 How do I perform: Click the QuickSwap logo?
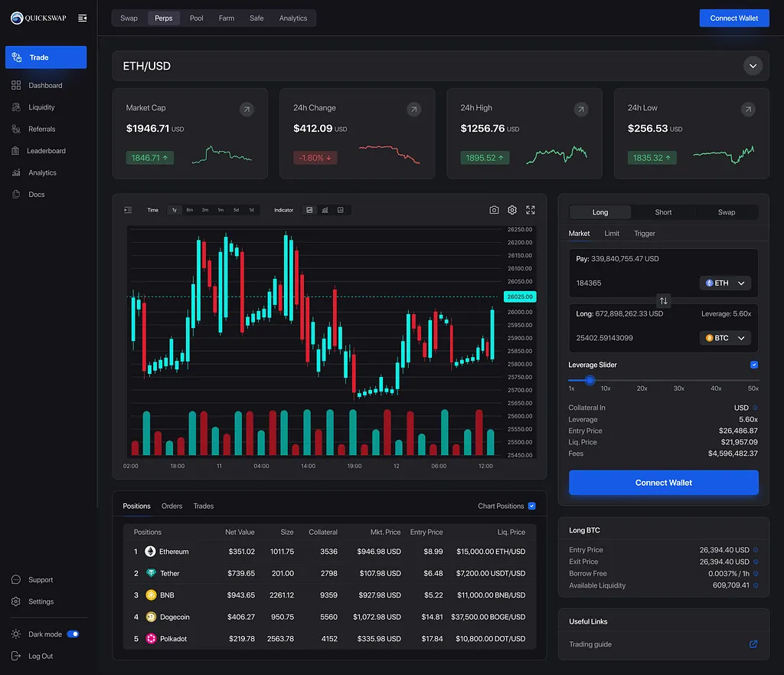(x=38, y=18)
